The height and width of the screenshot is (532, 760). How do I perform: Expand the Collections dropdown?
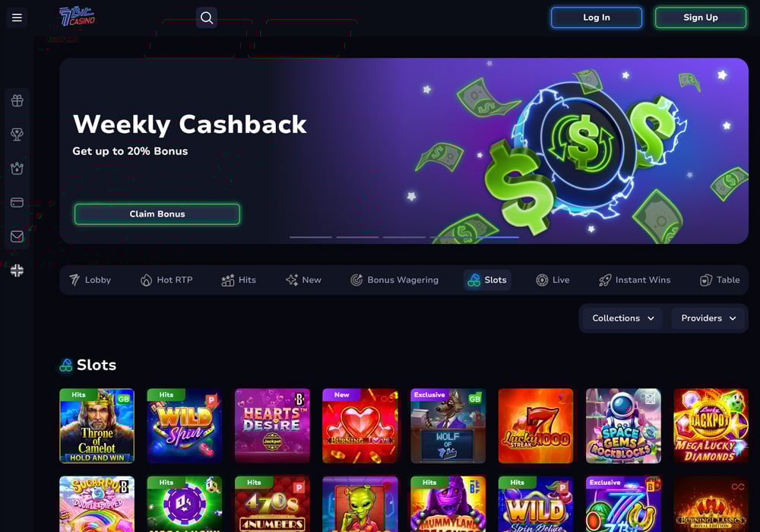point(623,318)
